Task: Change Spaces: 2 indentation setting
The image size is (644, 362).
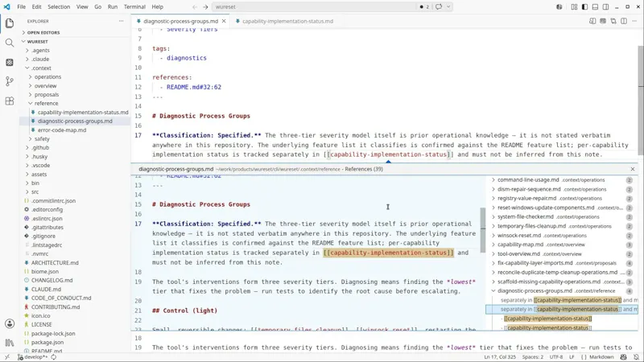Action: point(533,357)
